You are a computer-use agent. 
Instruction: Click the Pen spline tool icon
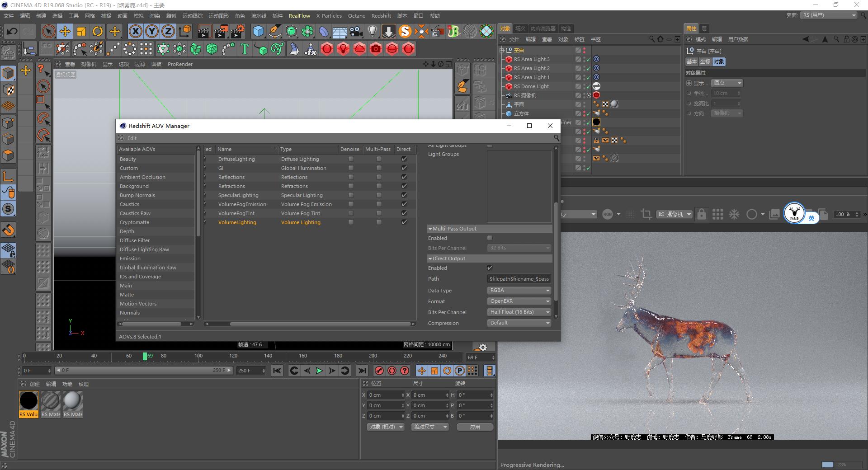275,31
